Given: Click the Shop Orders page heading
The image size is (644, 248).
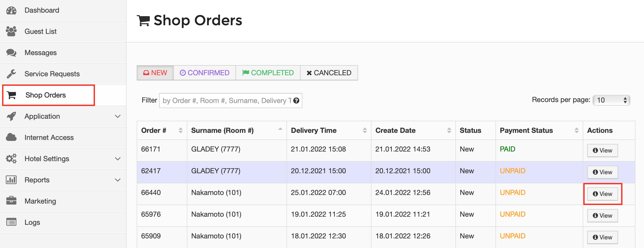Looking at the screenshot, I should click(x=198, y=20).
